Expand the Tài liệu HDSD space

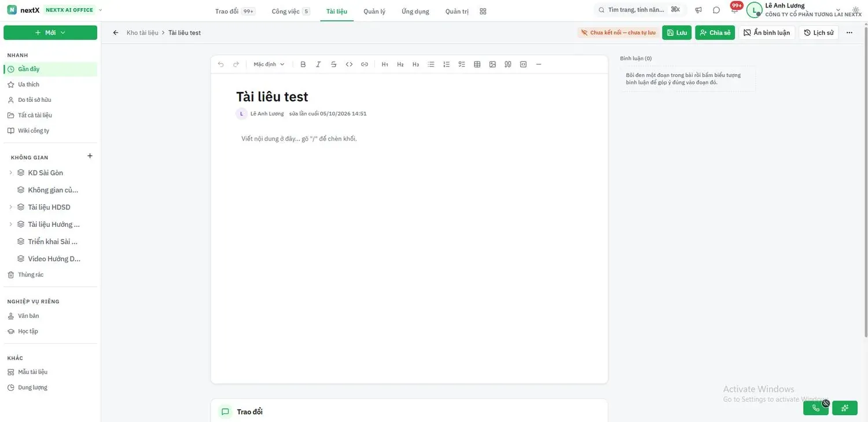coord(10,207)
